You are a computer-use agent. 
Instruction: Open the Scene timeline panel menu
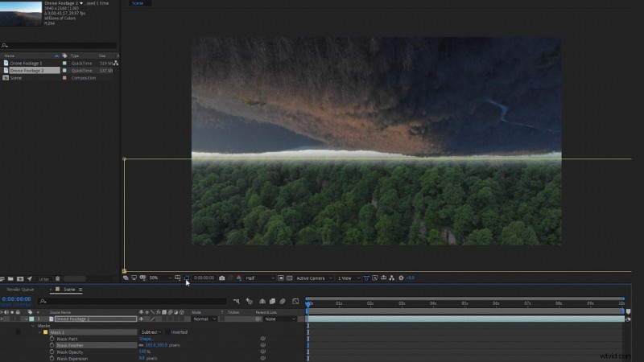point(80,290)
